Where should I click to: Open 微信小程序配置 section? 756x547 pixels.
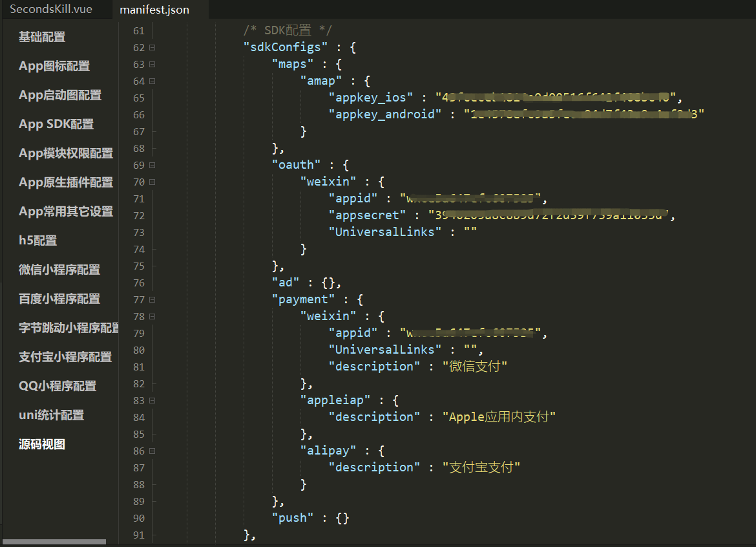coord(59,270)
